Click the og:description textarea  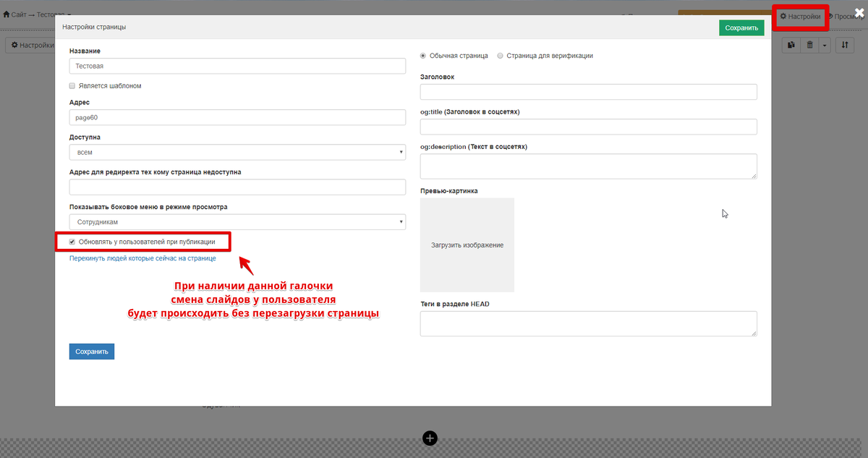tap(588, 166)
